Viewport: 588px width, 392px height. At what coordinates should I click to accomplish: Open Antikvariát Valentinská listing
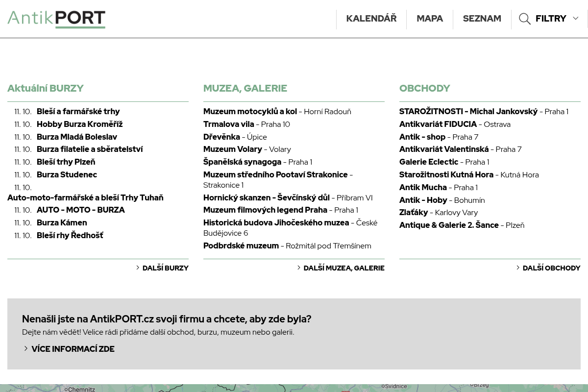444,149
